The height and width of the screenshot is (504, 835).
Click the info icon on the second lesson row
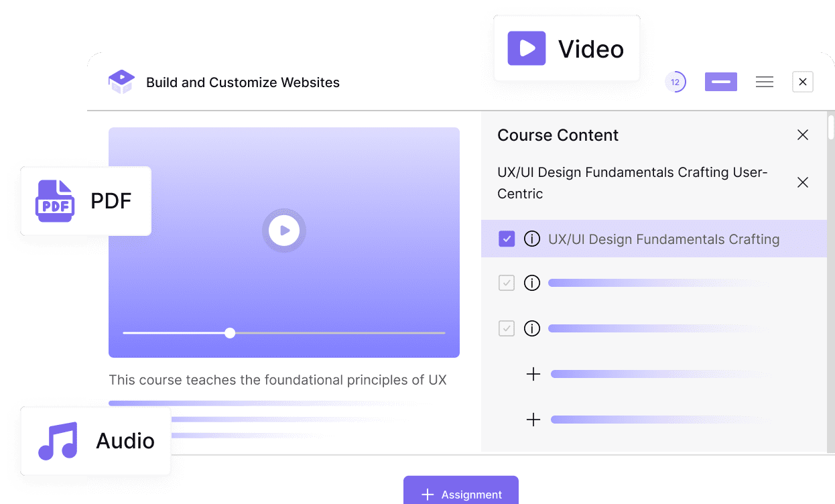coord(531,283)
